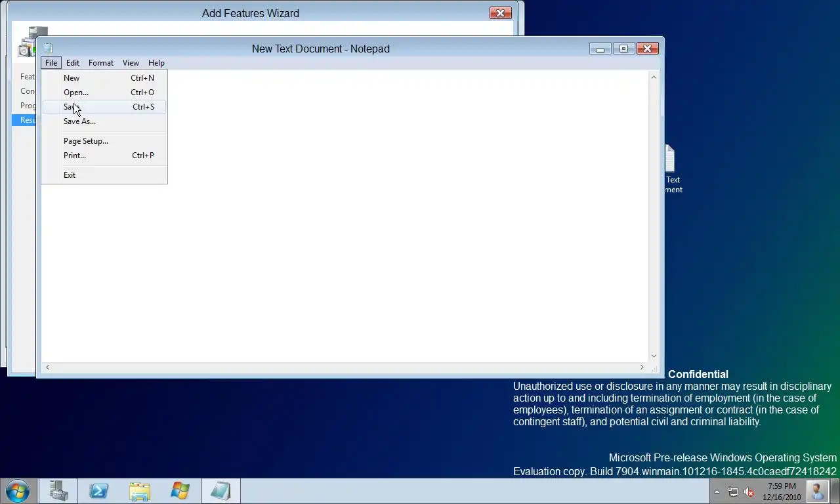Maximize the Notepad window
Screen dimensions: 840x504
(623, 49)
